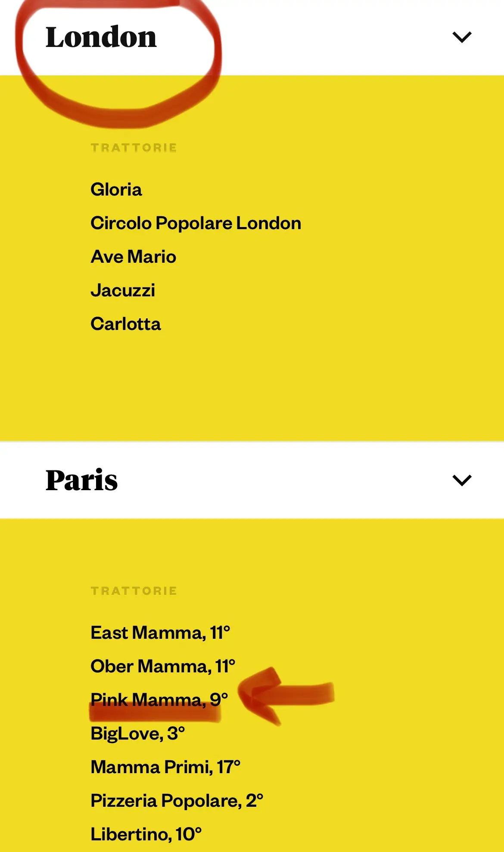The image size is (504, 852).
Task: Open East Mamma, 11° link
Action: pyautogui.click(x=160, y=633)
